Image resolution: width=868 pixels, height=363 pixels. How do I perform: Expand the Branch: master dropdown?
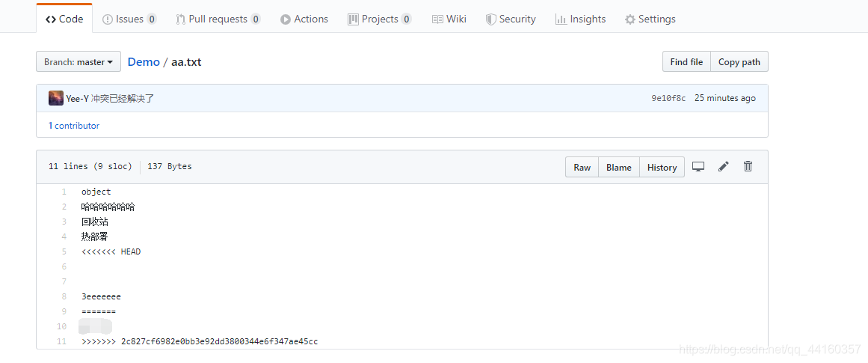pos(79,61)
